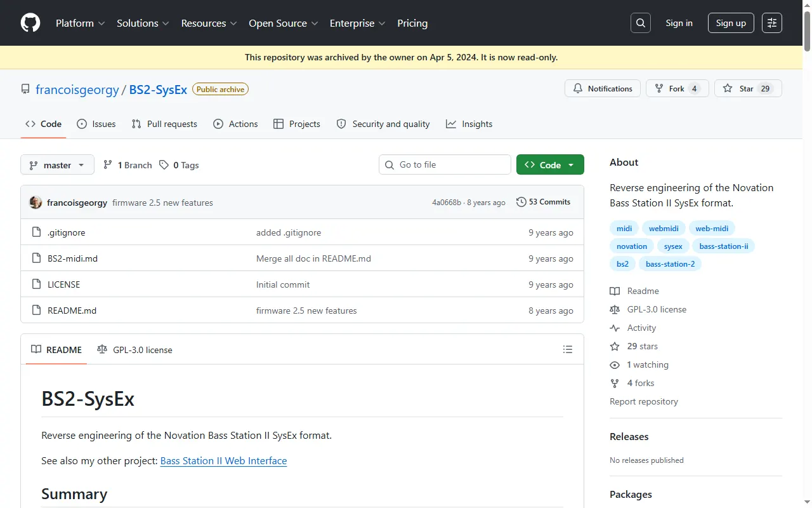Screen dimensions: 812x508
Task: Expand the Resources menu
Action: pyautogui.click(x=209, y=23)
